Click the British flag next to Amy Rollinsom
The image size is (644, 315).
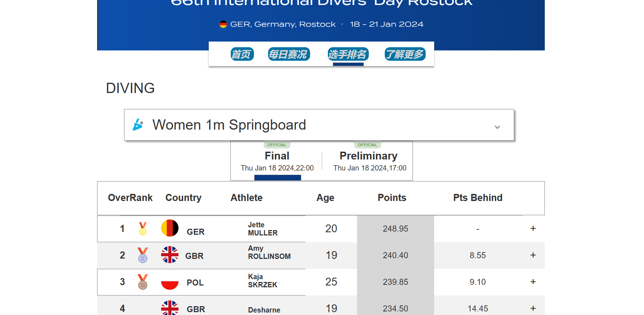(170, 255)
